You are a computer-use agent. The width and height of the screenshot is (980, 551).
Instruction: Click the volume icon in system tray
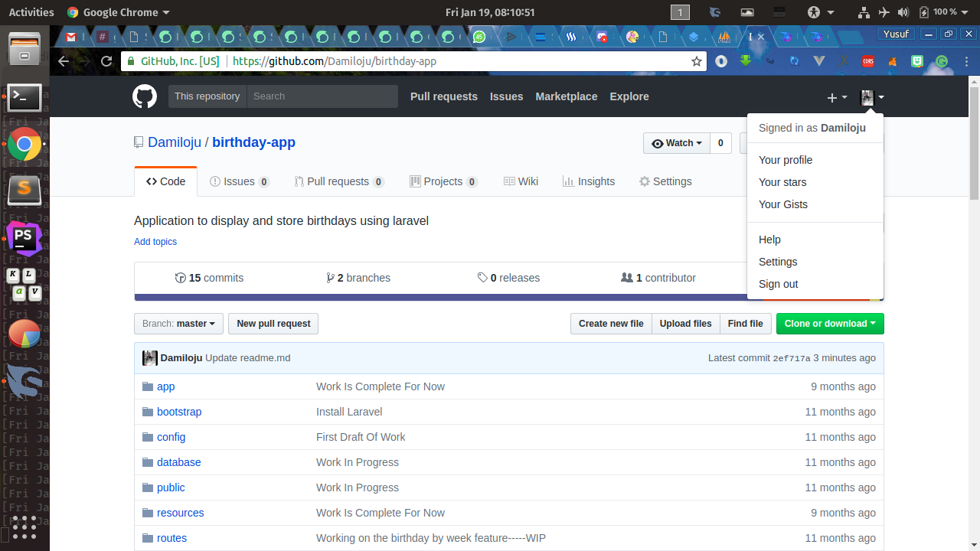coord(903,12)
